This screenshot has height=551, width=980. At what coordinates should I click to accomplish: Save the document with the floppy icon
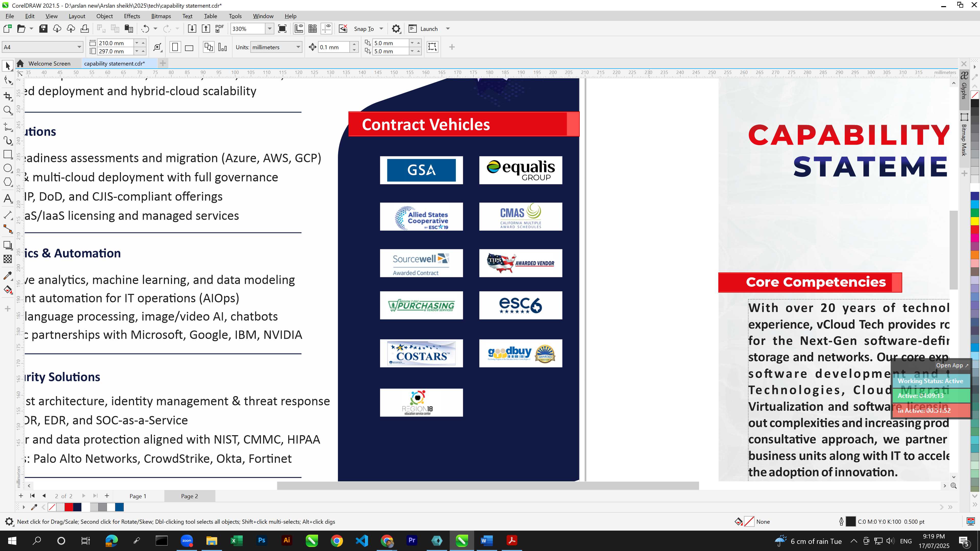point(43,29)
